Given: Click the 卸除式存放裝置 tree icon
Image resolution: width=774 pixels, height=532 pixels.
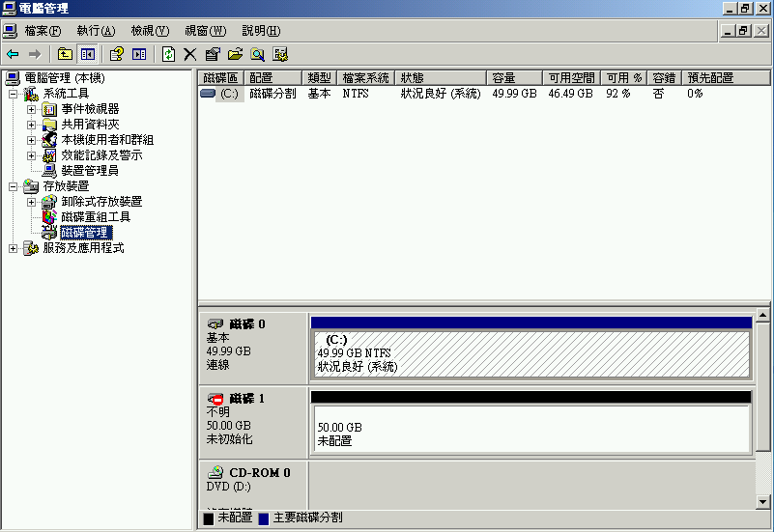Looking at the screenshot, I should click(49, 202).
